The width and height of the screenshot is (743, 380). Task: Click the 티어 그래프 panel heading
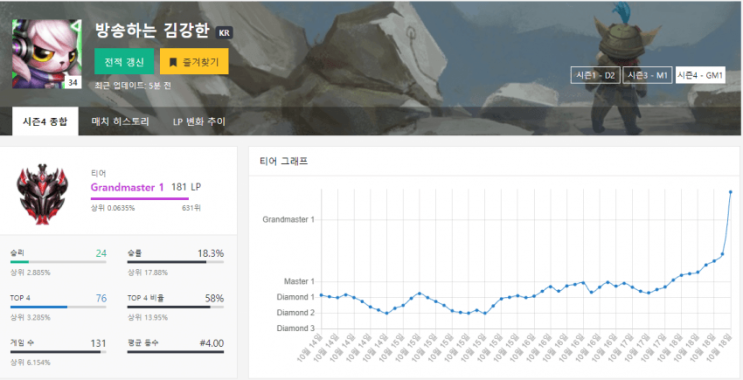pos(284,161)
